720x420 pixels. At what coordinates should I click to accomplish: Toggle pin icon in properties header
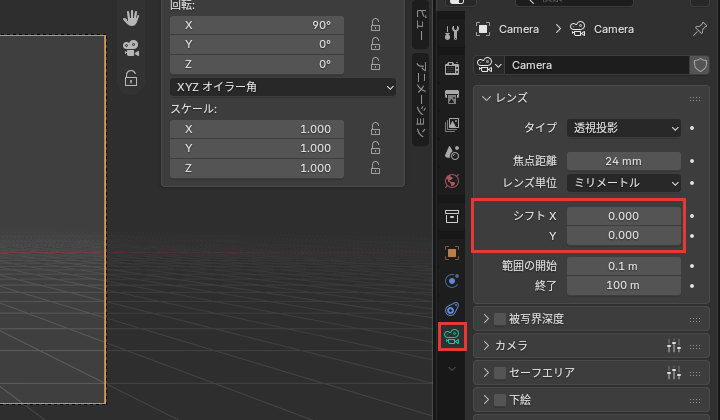click(x=700, y=29)
